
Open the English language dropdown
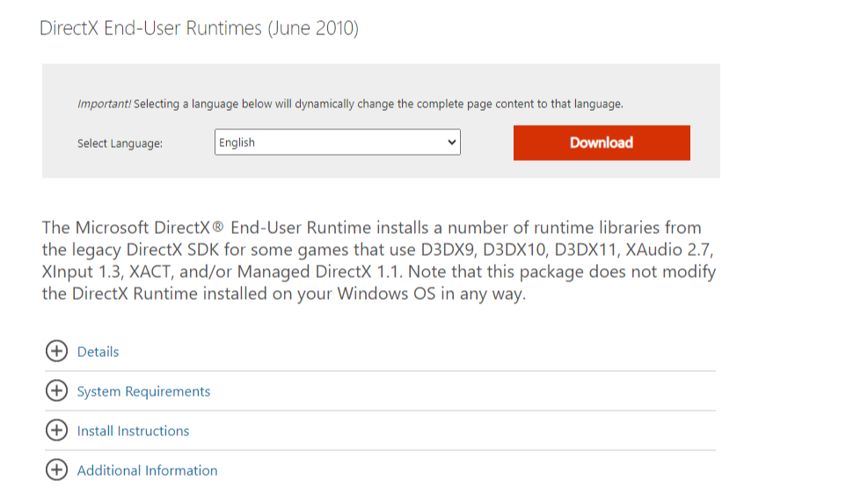click(x=337, y=142)
